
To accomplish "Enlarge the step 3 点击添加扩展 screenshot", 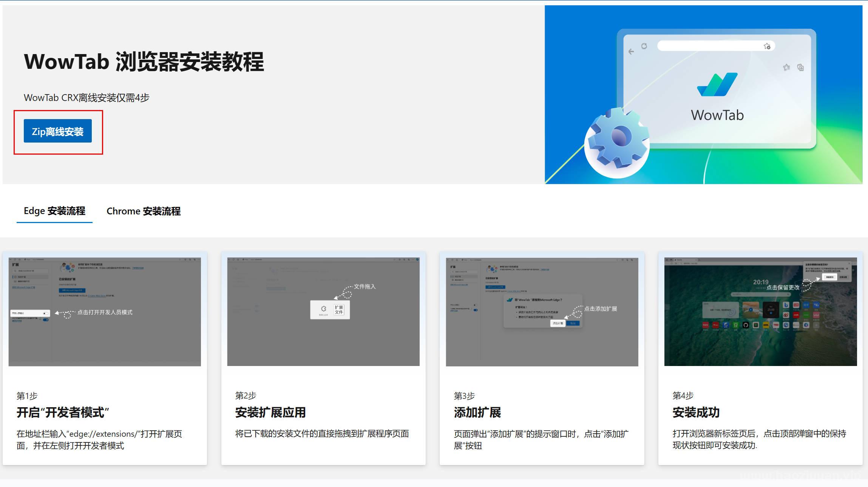I will (542, 312).
